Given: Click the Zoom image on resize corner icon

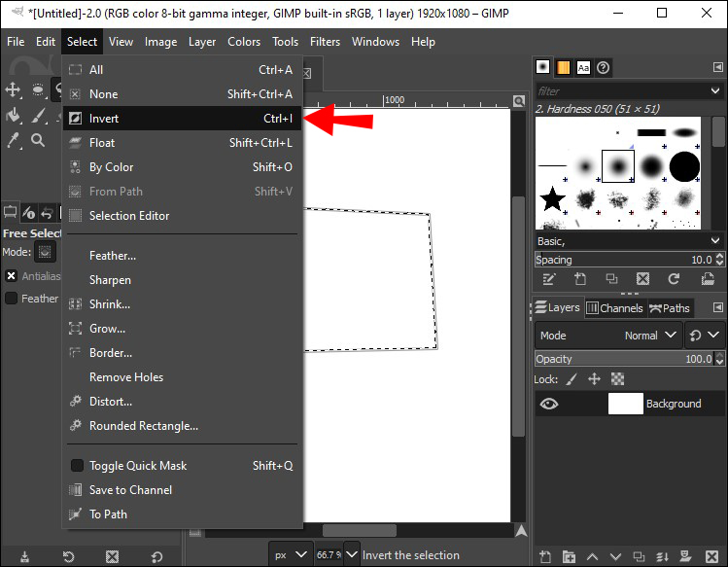Looking at the screenshot, I should (x=519, y=101).
